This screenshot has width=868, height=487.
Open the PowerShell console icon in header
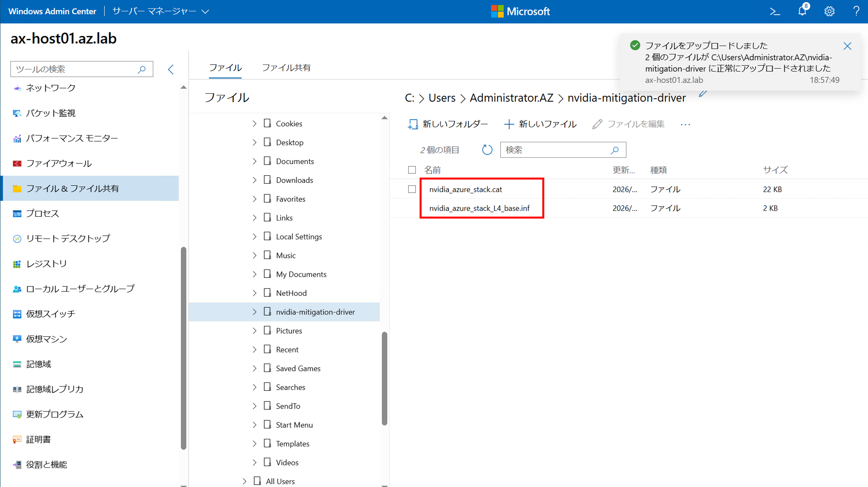click(x=775, y=11)
